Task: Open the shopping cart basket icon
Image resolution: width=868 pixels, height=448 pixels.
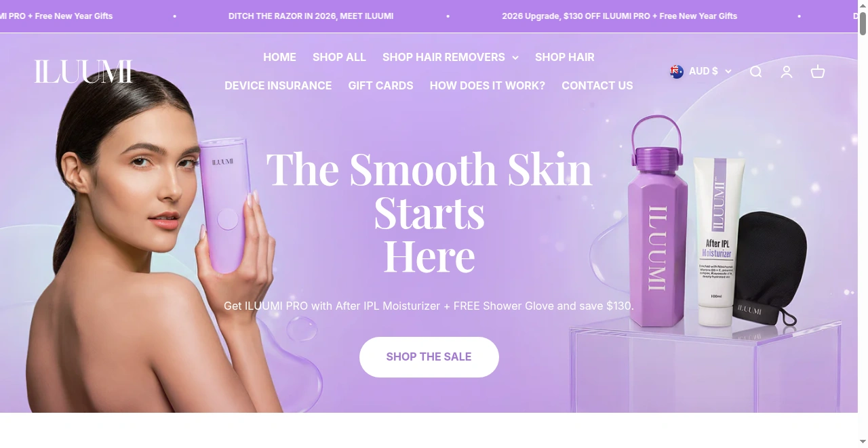Action: click(818, 72)
